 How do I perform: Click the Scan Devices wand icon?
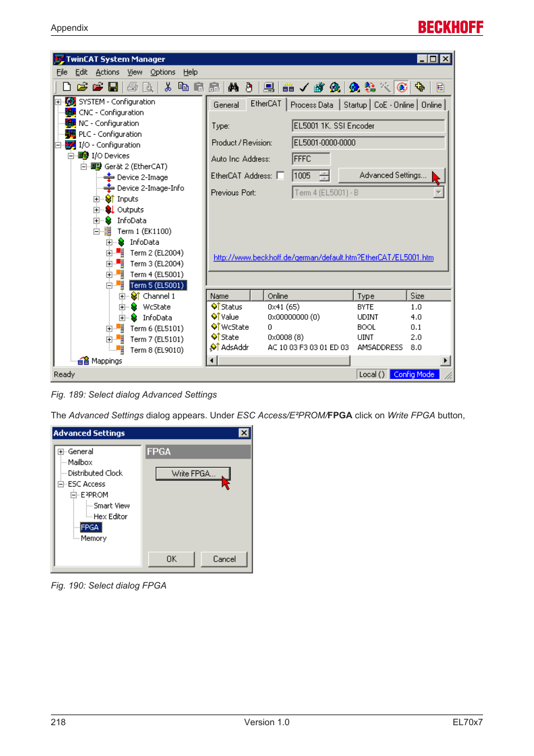point(385,87)
